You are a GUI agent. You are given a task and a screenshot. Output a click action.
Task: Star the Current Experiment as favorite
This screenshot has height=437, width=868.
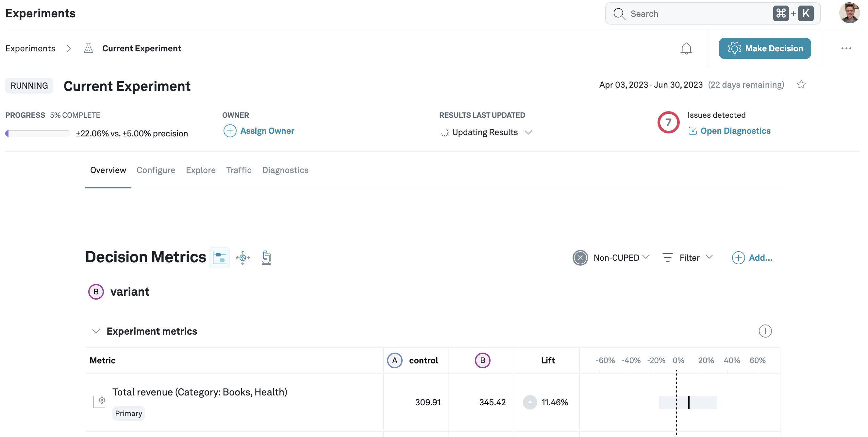[x=801, y=85]
